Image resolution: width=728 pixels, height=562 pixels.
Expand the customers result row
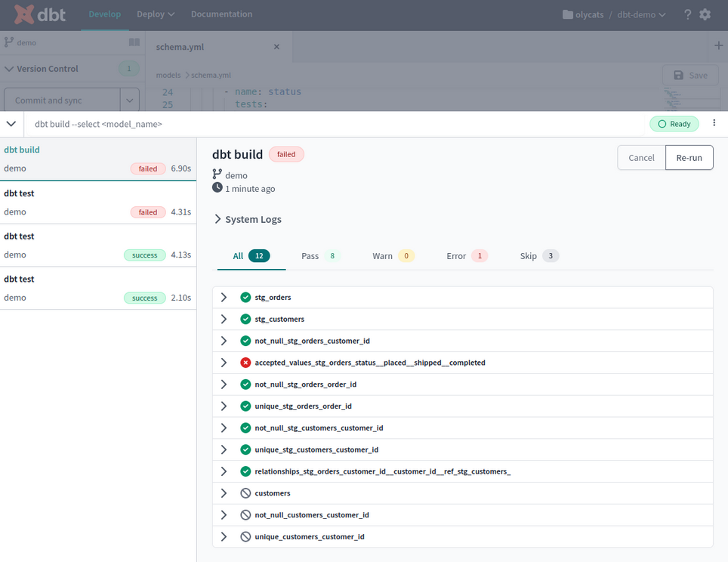click(x=224, y=493)
